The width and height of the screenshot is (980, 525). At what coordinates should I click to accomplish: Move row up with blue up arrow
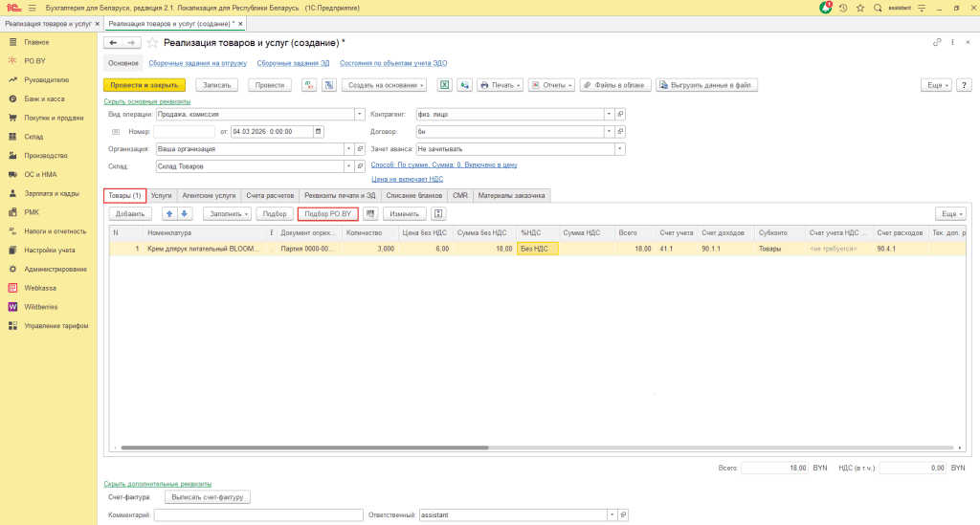[x=170, y=213]
